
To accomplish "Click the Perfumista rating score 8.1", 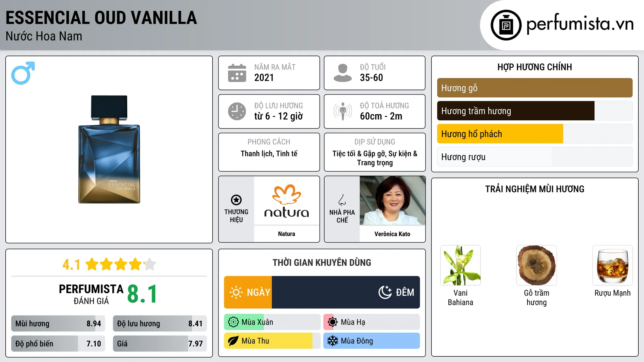I will click(142, 294).
